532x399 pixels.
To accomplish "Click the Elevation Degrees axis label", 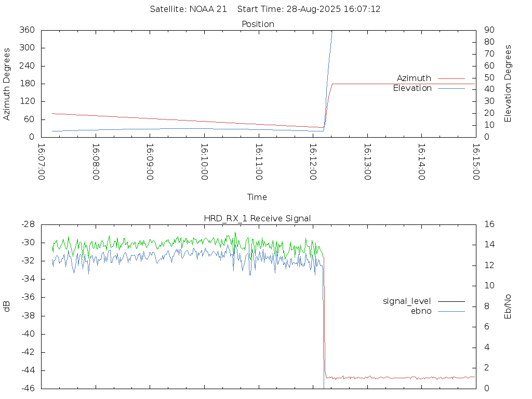I will pyautogui.click(x=508, y=84).
